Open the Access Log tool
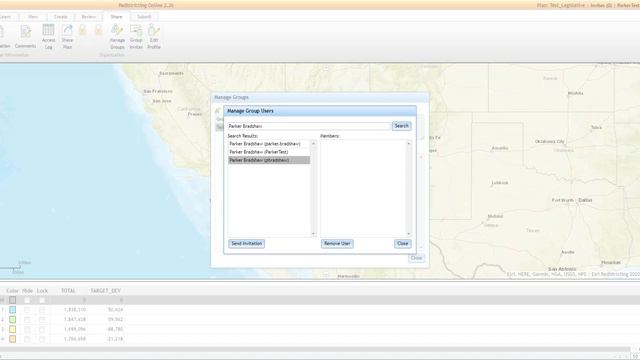This screenshot has width=640, height=360. click(x=48, y=36)
